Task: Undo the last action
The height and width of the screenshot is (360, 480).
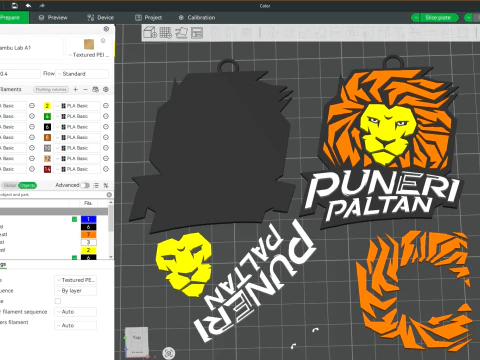Action: [28, 6]
